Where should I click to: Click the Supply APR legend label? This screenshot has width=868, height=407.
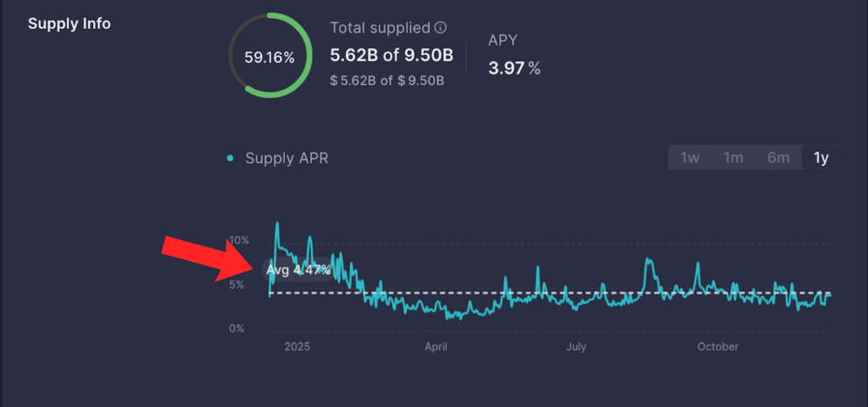tap(287, 159)
